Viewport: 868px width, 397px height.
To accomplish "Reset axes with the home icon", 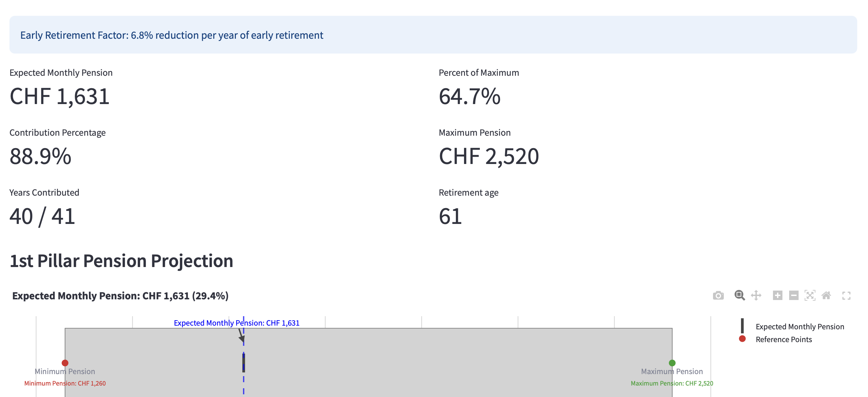I will pos(826,296).
